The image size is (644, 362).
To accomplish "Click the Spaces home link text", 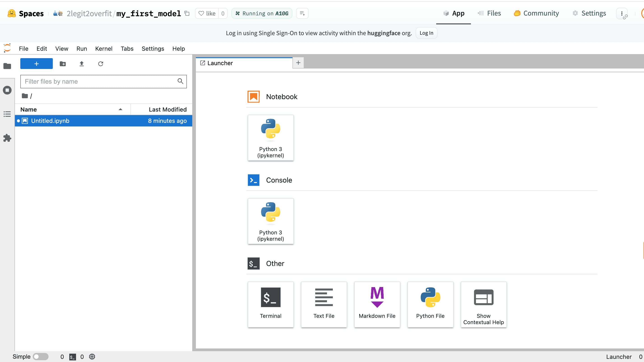I will [31, 14].
